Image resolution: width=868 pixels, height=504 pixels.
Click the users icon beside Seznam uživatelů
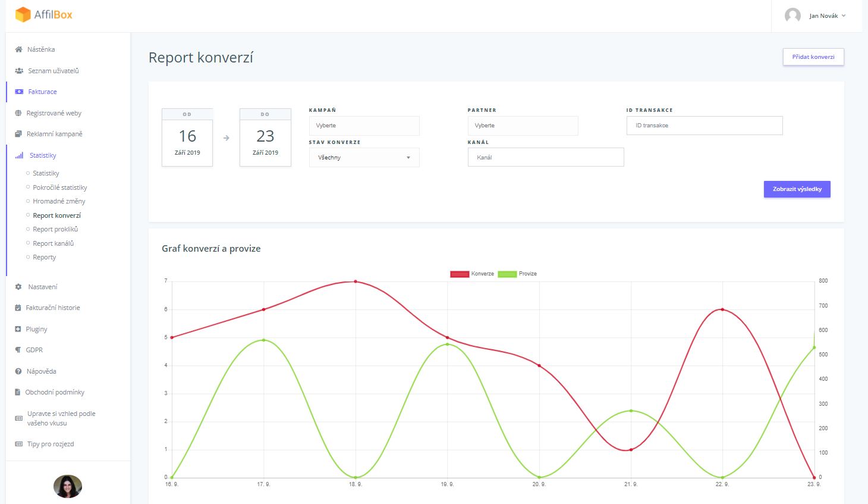[19, 71]
